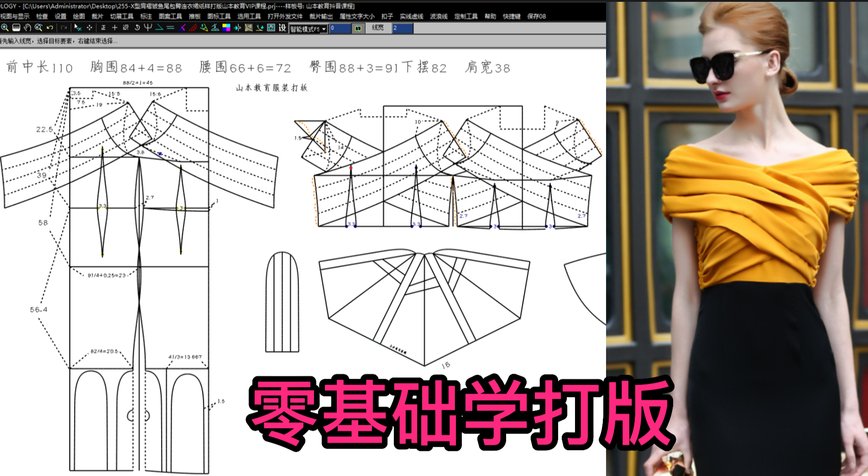
Task: Click the trident-shaped tool icon
Action: point(148,27)
